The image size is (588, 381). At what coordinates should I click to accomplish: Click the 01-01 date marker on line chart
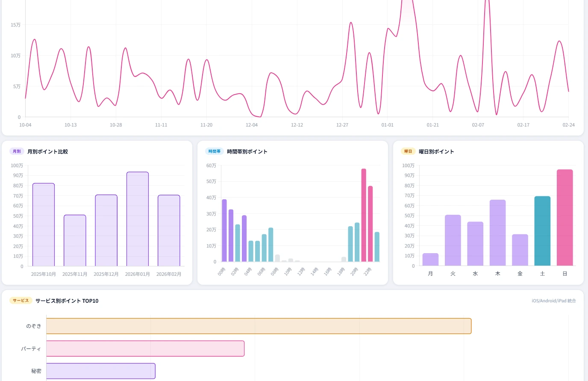point(387,125)
